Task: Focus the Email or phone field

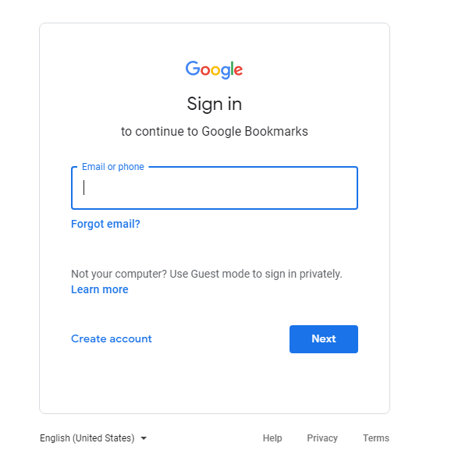Action: [215, 188]
